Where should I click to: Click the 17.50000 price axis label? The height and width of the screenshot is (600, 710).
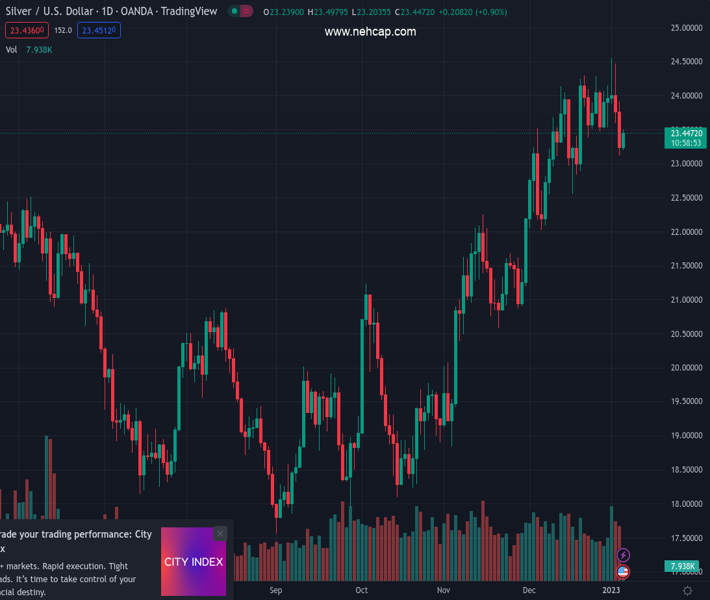(686, 538)
